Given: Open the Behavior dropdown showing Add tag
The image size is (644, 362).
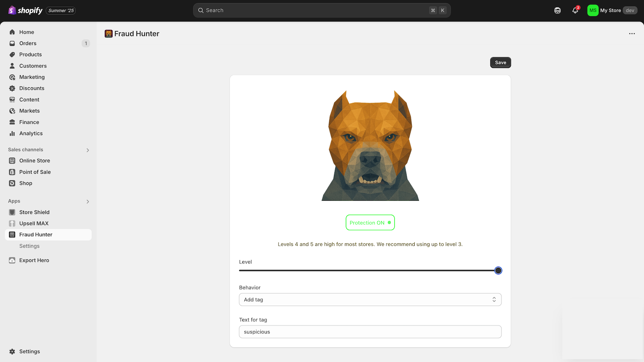Looking at the screenshot, I should tap(370, 300).
